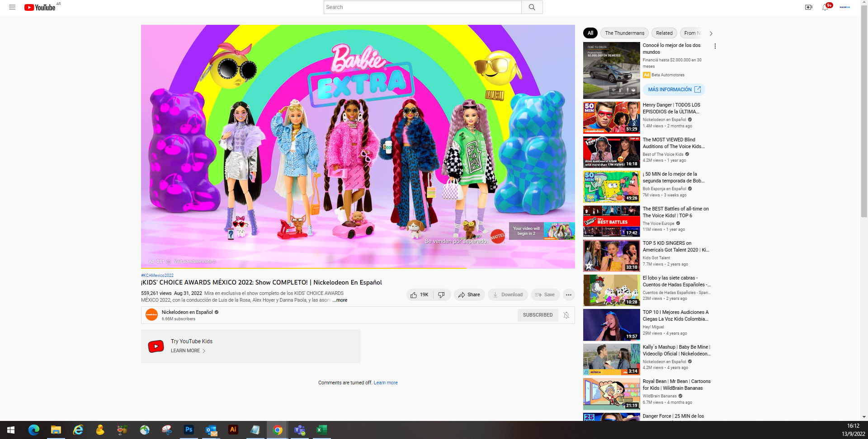Image resolution: width=868 pixels, height=439 pixels.
Task: Toggle the channel notification bell
Action: [566, 315]
